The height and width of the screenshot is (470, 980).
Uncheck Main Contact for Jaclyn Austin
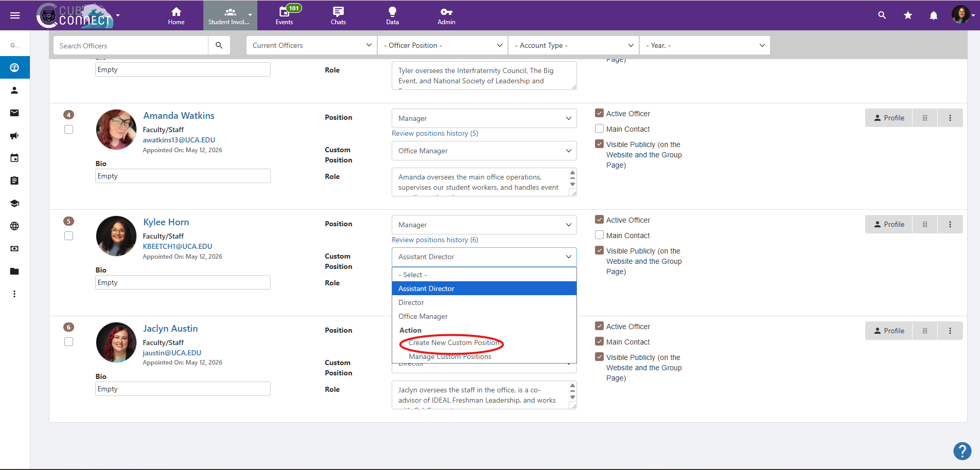[x=599, y=341]
